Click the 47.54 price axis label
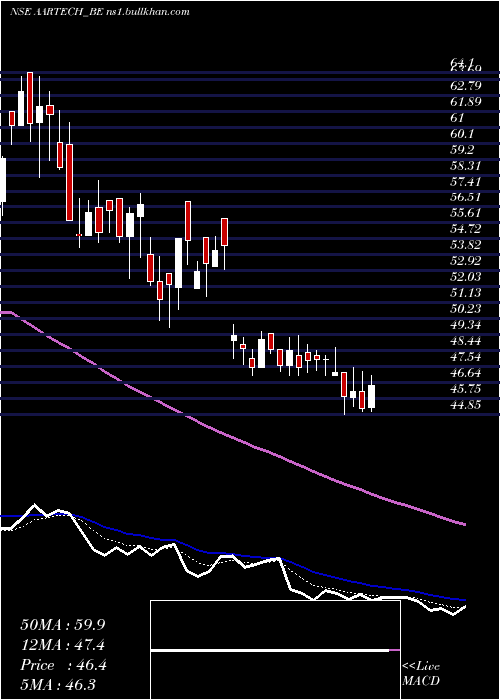 [x=466, y=357]
